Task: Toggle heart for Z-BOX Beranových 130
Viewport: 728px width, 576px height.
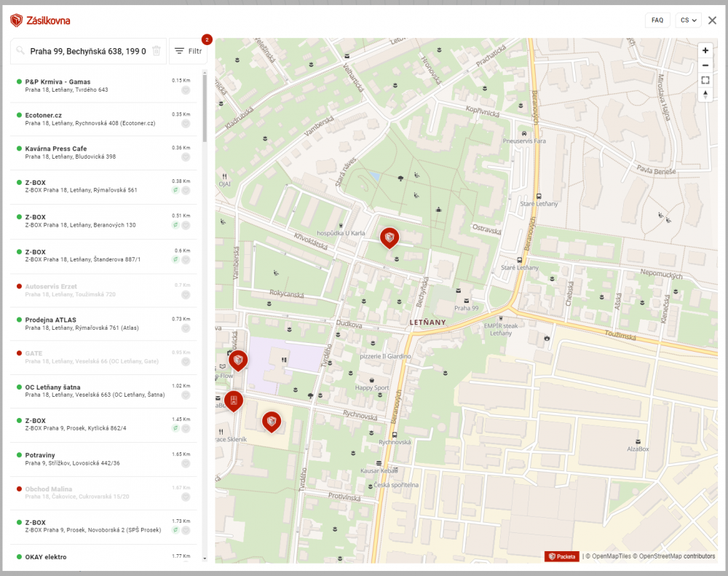Action: click(186, 225)
